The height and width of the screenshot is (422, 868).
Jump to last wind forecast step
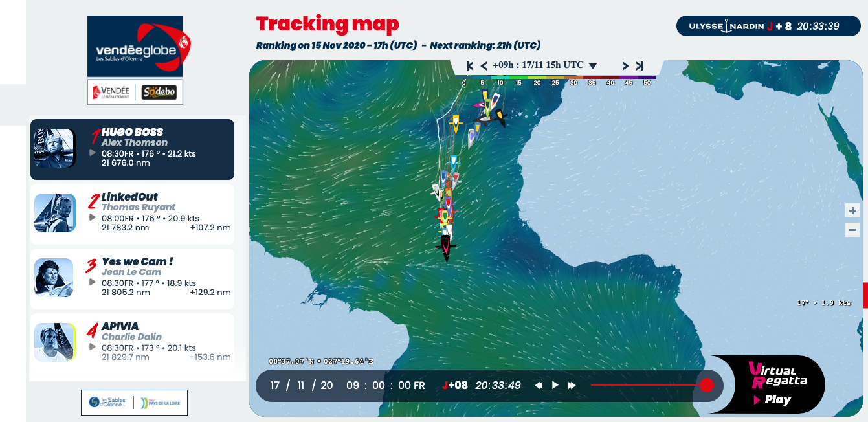pos(640,66)
